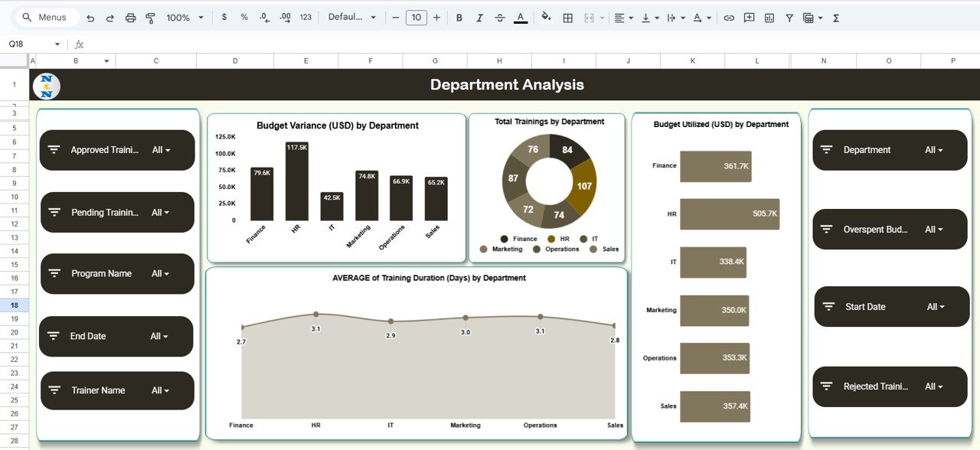Insert a comment
Image resolution: width=980 pixels, height=450 pixels.
click(748, 17)
